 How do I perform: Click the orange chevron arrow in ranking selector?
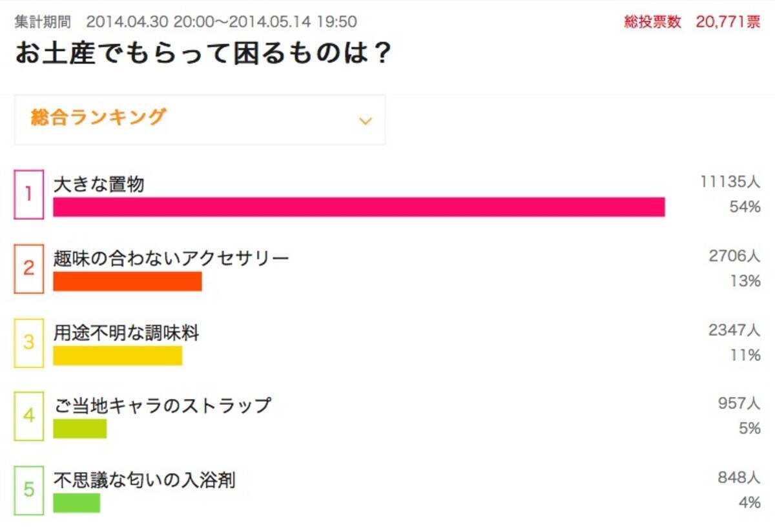click(366, 121)
